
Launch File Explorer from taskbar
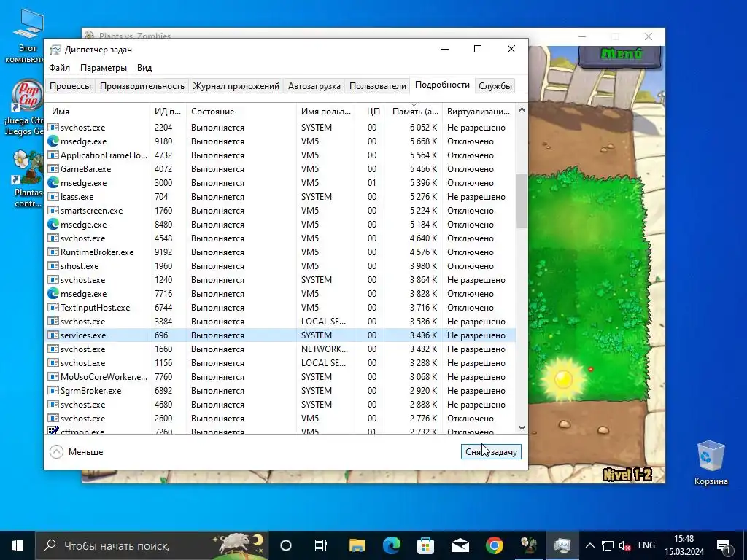coord(356,545)
